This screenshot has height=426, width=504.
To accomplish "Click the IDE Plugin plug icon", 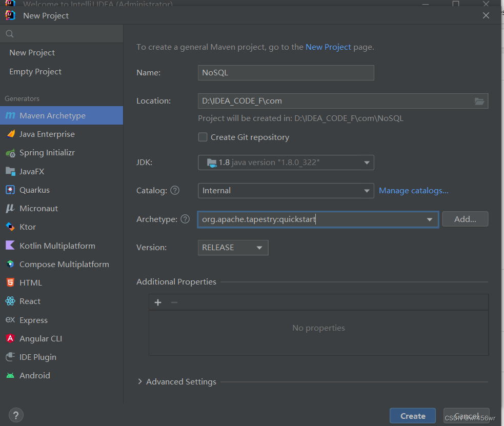I will coord(10,357).
